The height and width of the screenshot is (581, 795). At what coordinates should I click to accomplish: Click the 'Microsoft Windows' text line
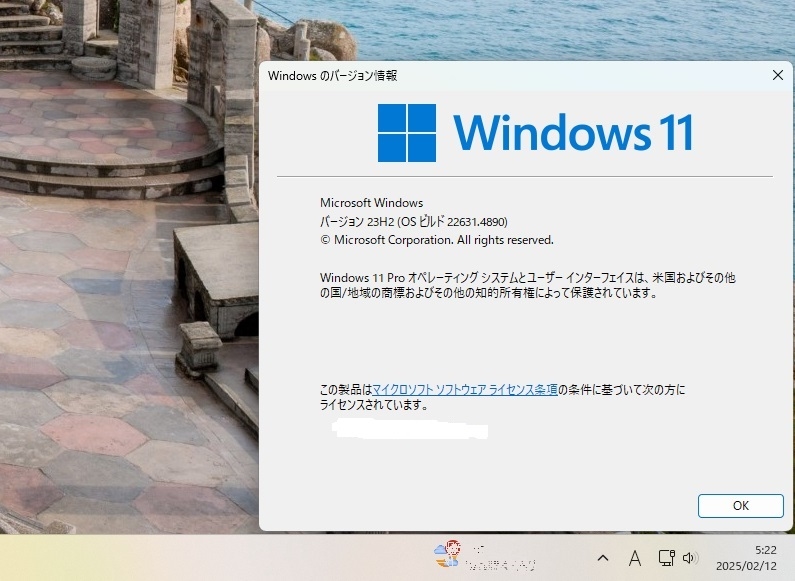[371, 203]
